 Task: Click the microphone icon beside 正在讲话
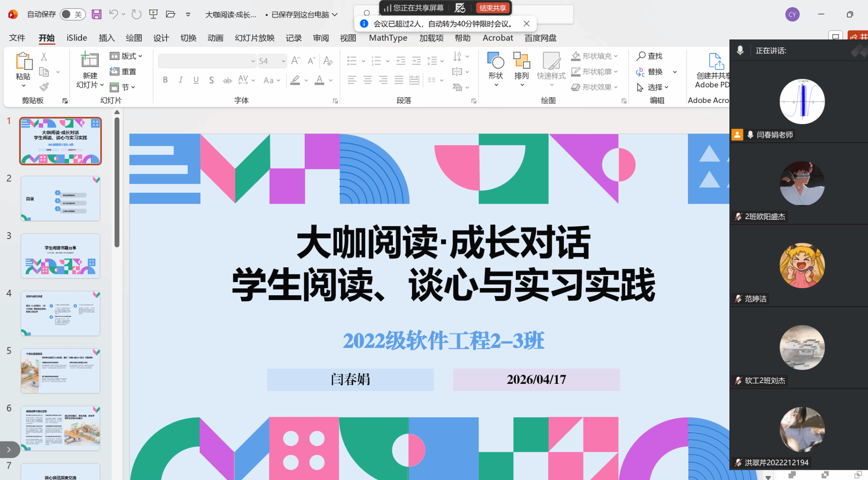(x=740, y=50)
